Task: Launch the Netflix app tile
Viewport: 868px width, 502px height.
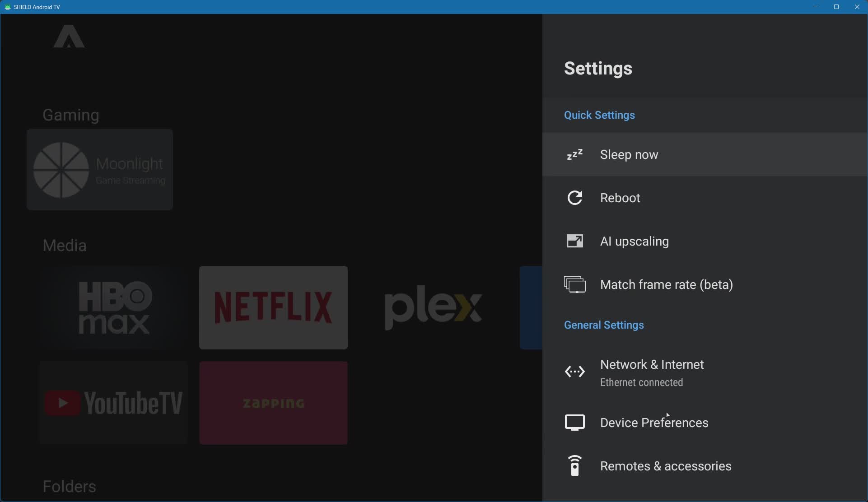Action: tap(273, 307)
